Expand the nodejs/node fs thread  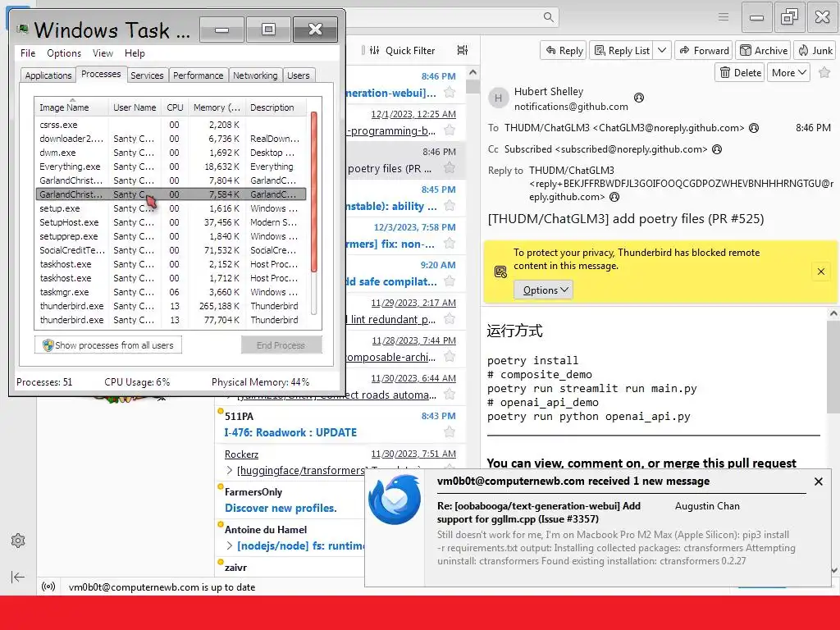230,546
